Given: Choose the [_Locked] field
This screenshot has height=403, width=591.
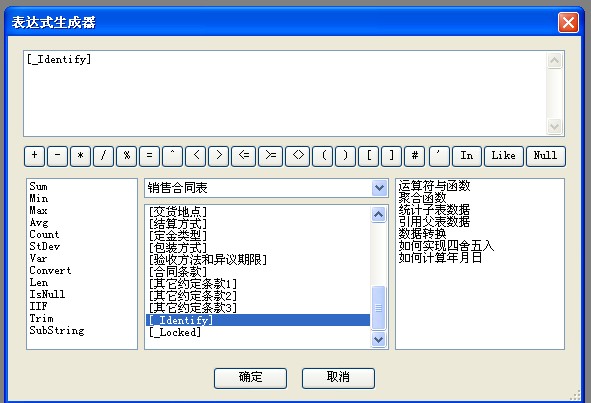Looking at the screenshot, I should (x=175, y=332).
